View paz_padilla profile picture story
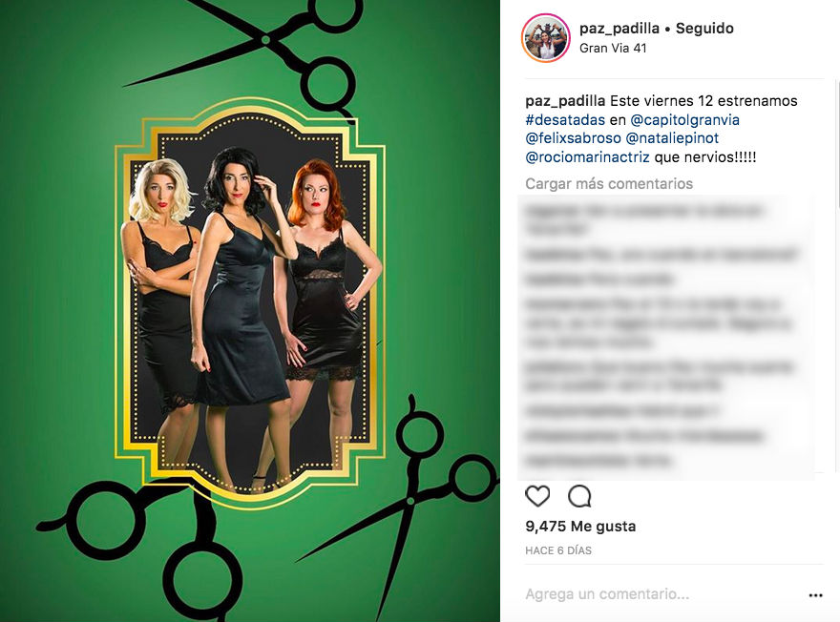This screenshot has width=840, height=622. 545,38
